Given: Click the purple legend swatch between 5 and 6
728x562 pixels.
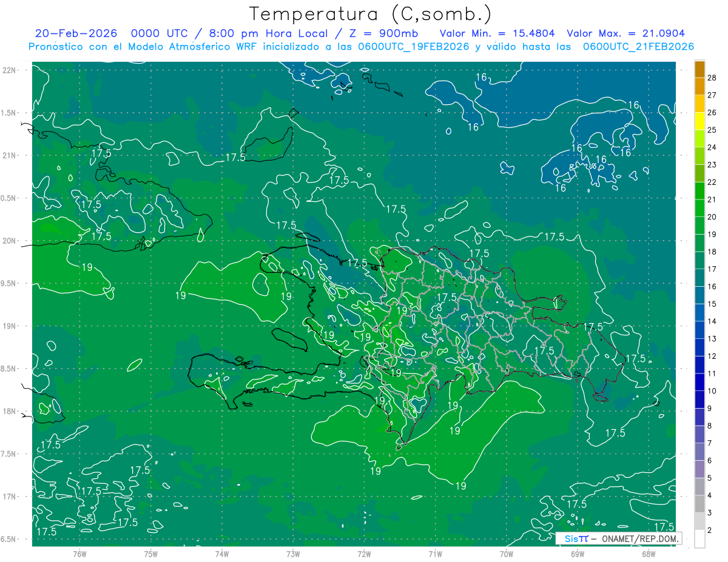Looking at the screenshot, I should pyautogui.click(x=699, y=469).
